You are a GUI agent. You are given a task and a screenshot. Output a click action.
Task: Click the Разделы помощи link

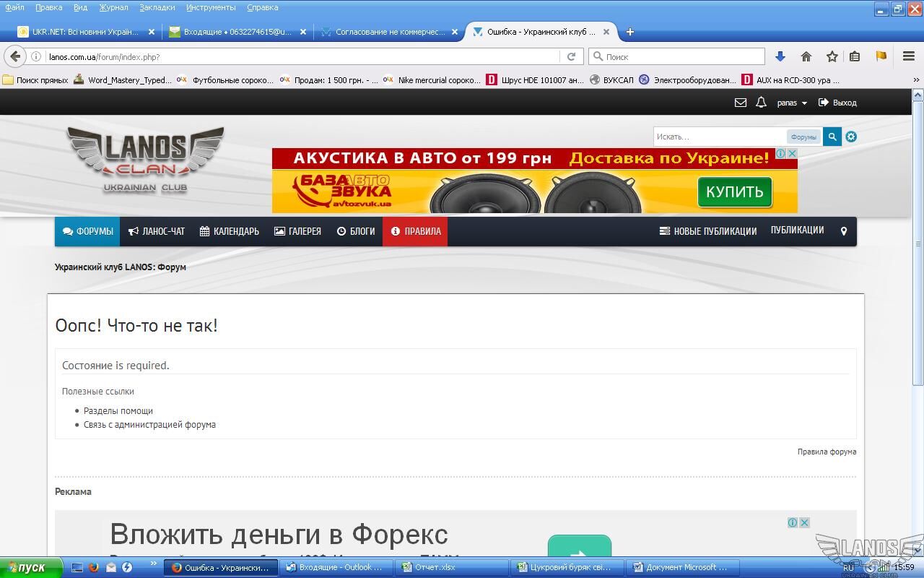pyautogui.click(x=118, y=410)
